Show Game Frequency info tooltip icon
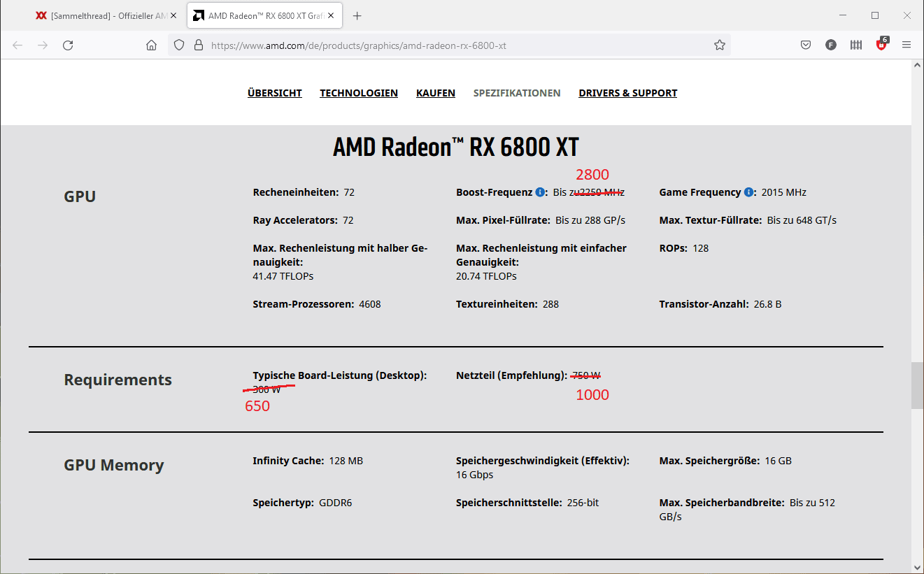This screenshot has height=574, width=924. (x=748, y=192)
